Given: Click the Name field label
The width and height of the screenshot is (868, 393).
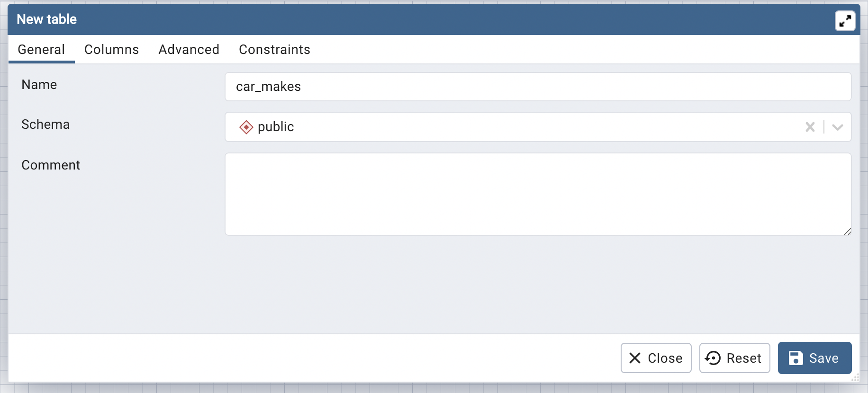Looking at the screenshot, I should 39,85.
